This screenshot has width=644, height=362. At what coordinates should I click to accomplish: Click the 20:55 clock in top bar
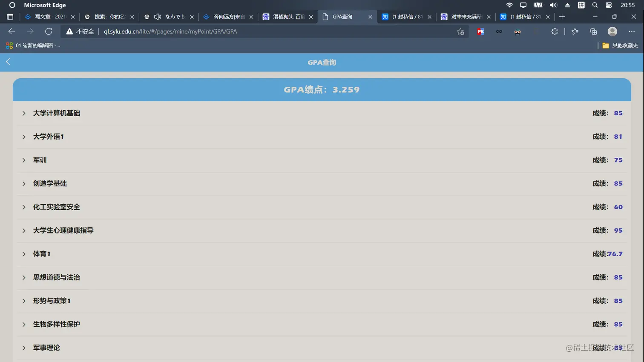coord(628,5)
